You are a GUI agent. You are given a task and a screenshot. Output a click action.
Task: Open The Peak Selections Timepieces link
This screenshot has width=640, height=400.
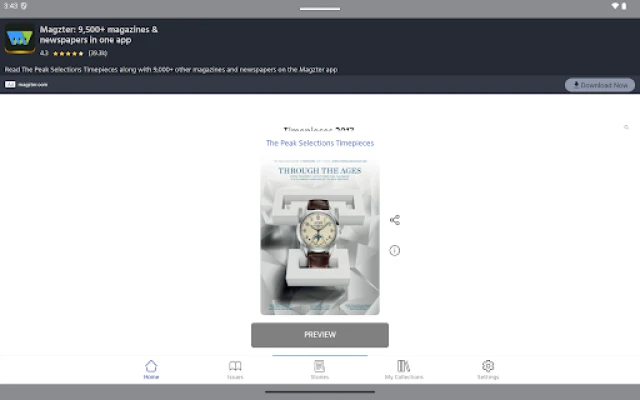[x=320, y=143]
